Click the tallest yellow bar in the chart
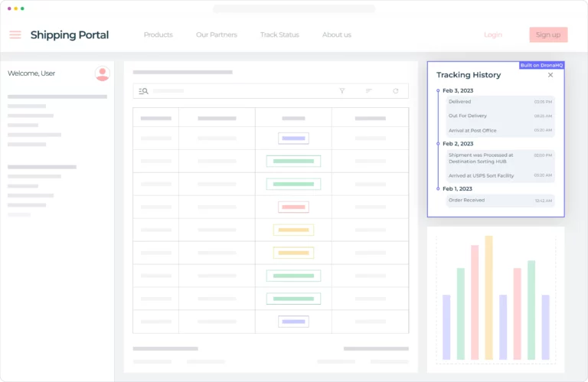This screenshot has height=382, width=588. click(x=488, y=298)
